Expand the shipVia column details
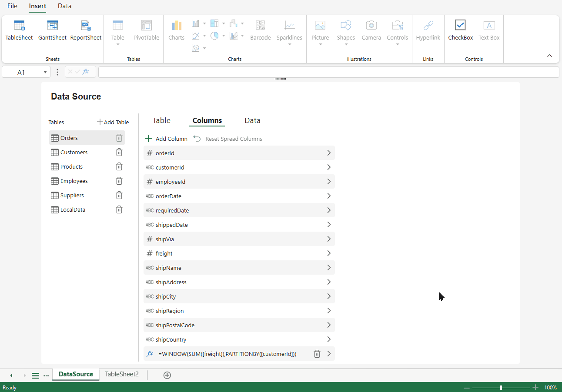Viewport: 562px width, 392px height. tap(329, 239)
